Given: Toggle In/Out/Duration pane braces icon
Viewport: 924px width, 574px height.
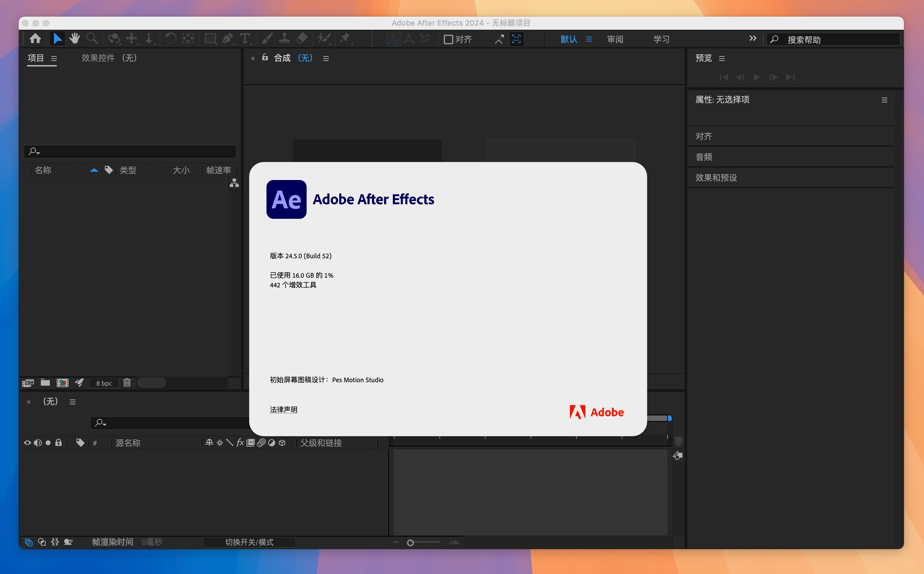Looking at the screenshot, I should tap(55, 542).
